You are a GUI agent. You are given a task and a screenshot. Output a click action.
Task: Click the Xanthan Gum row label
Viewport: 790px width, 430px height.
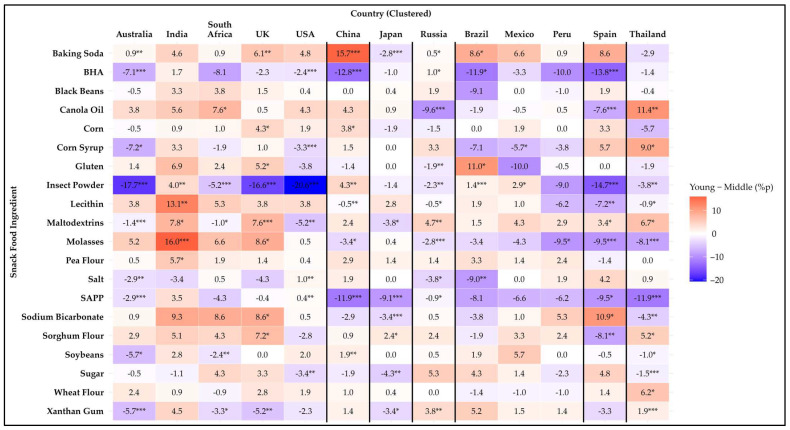[75, 411]
